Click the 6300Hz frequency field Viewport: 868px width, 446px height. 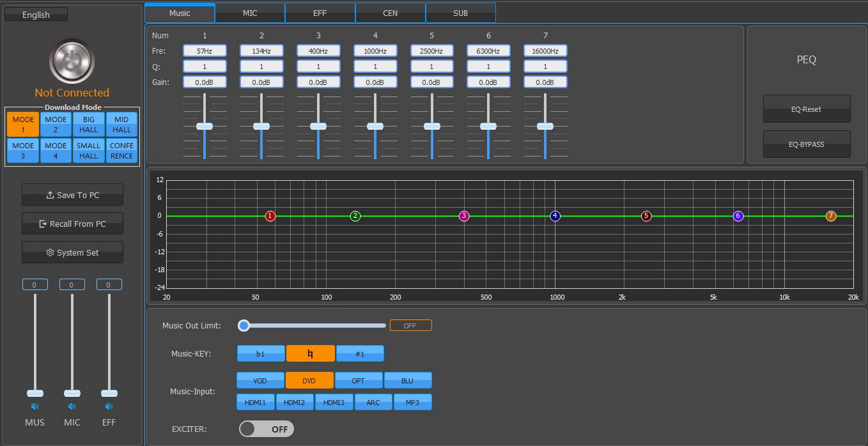[488, 50]
